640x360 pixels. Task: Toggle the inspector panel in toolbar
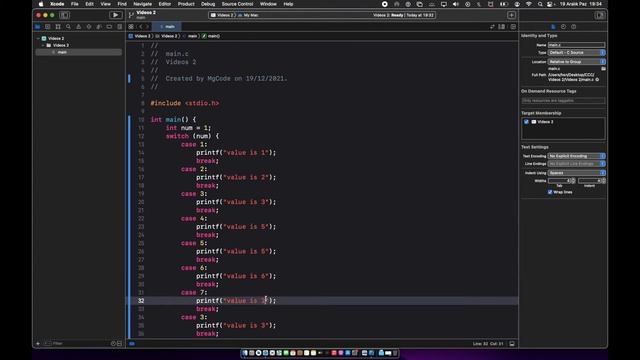pyautogui.click(x=600, y=15)
